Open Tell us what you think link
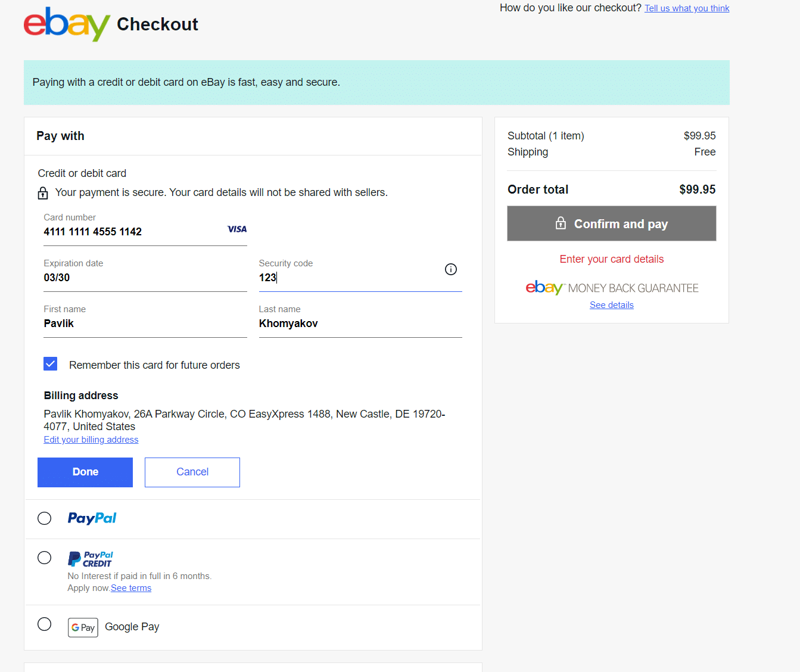Viewport: 800px width, 672px height. (687, 8)
